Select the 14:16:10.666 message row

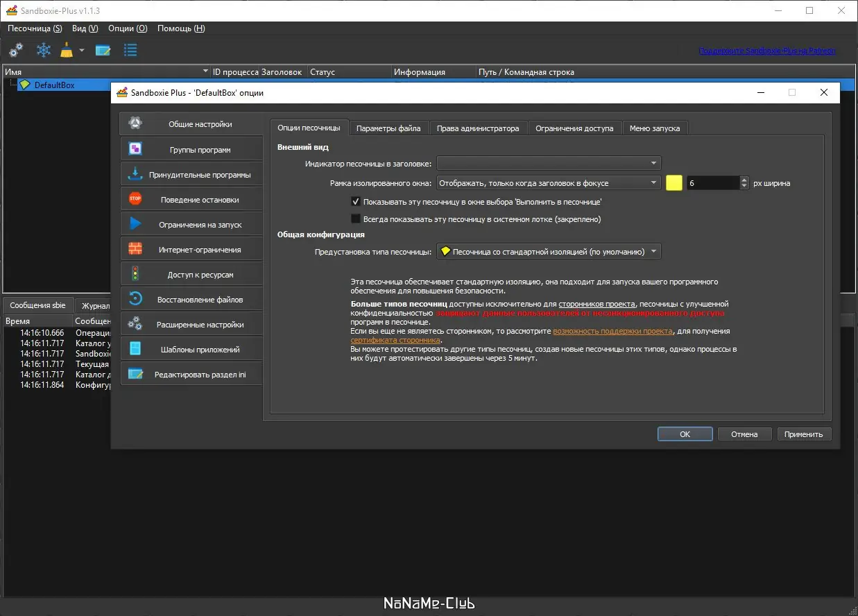[58, 333]
